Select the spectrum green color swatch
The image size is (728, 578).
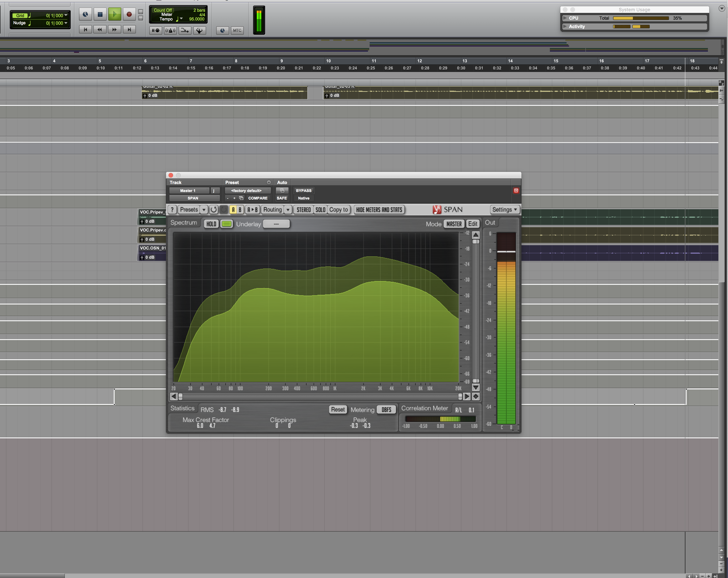(x=227, y=224)
